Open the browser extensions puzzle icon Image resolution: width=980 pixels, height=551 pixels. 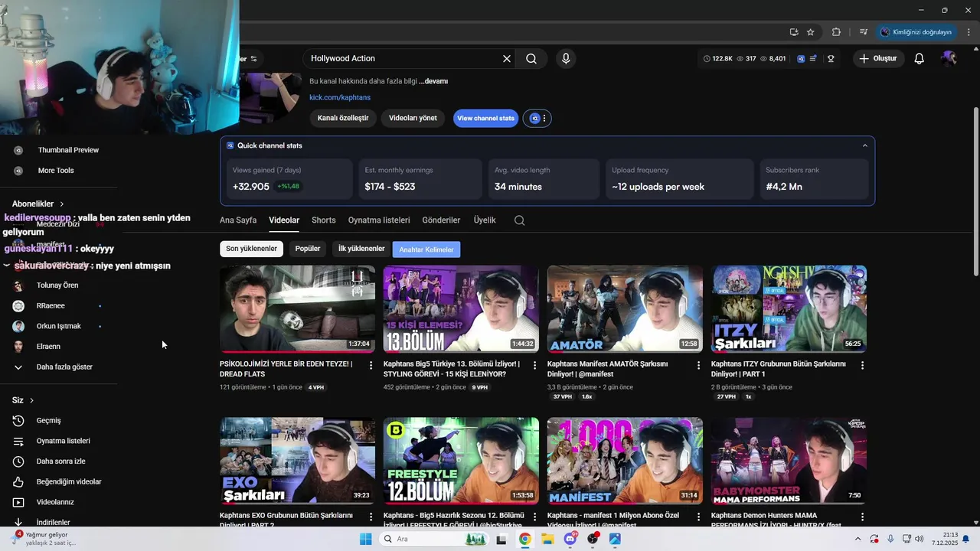836,32
